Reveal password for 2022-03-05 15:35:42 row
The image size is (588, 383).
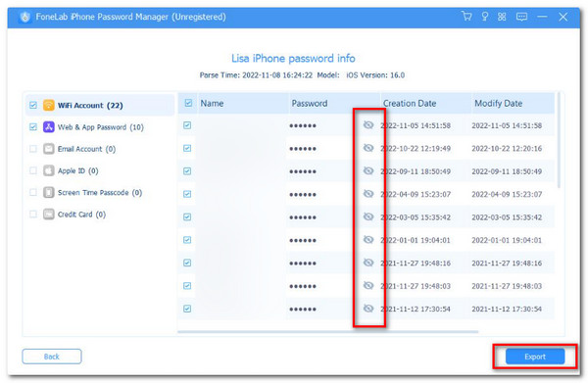[x=368, y=216]
